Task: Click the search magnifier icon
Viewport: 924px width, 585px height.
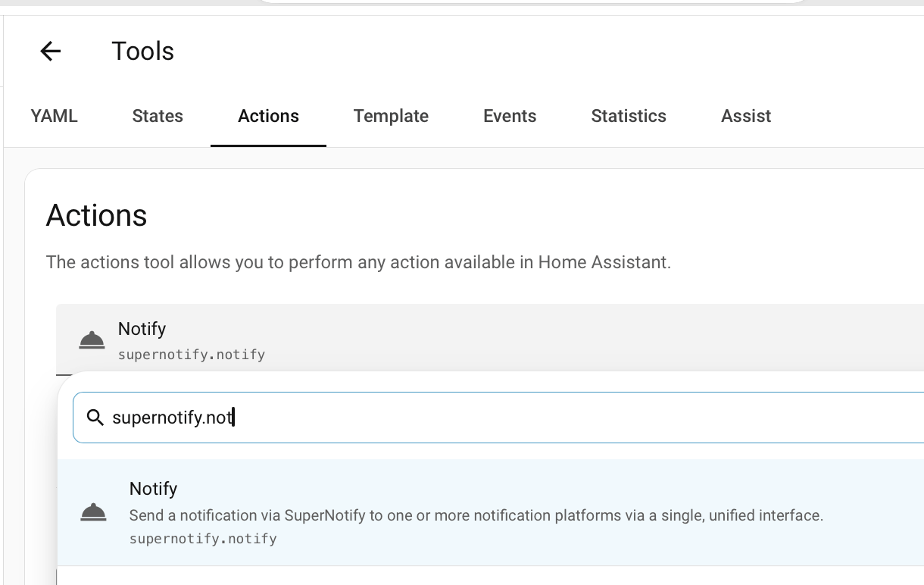Action: tap(95, 418)
